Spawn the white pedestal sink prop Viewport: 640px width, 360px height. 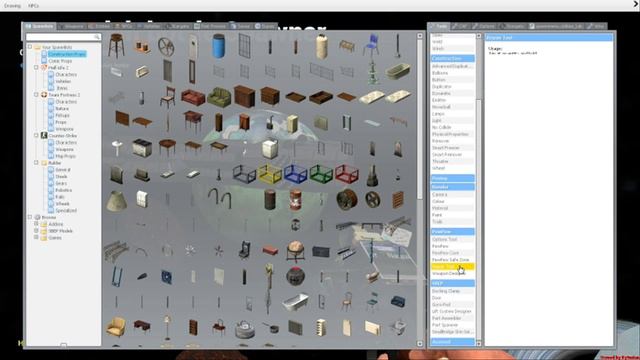point(117,148)
